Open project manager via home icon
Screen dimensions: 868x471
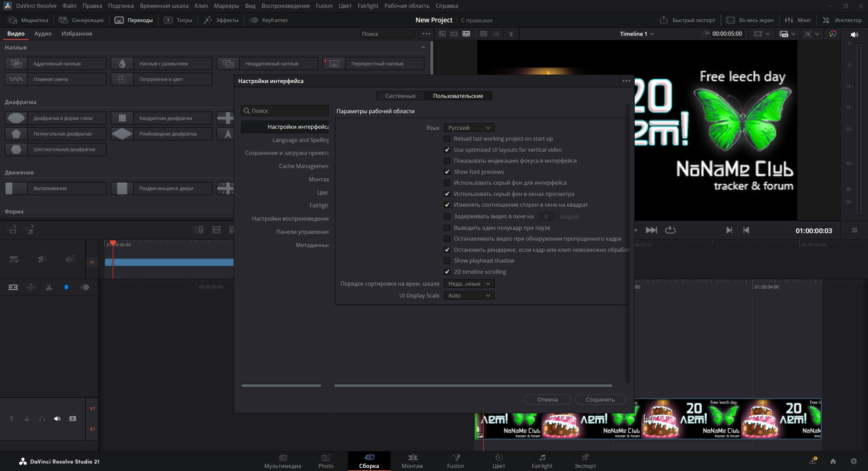tap(833, 461)
